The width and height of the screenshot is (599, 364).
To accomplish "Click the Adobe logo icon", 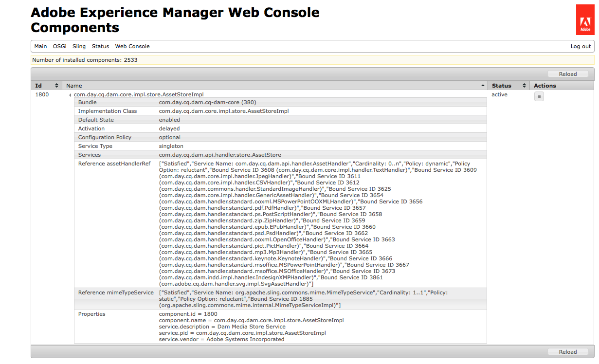I will 585,20.
